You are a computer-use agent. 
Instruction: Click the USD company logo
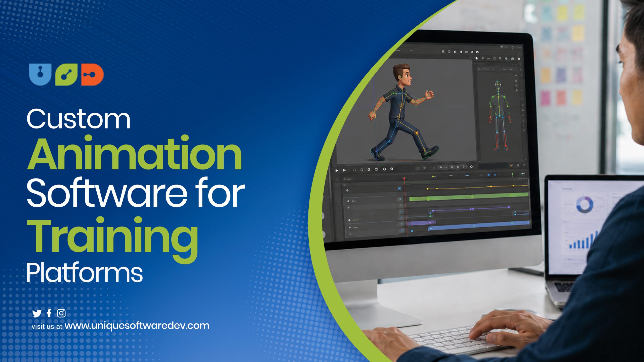pos(66,75)
